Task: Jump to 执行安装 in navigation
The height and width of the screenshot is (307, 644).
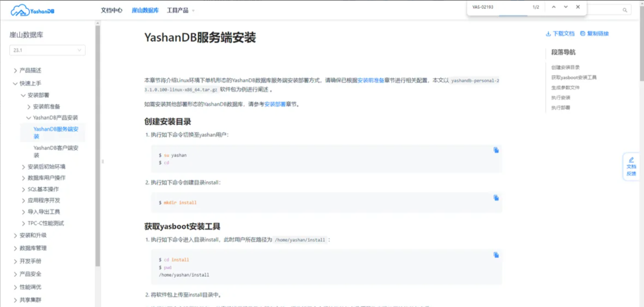Action: (x=561, y=98)
